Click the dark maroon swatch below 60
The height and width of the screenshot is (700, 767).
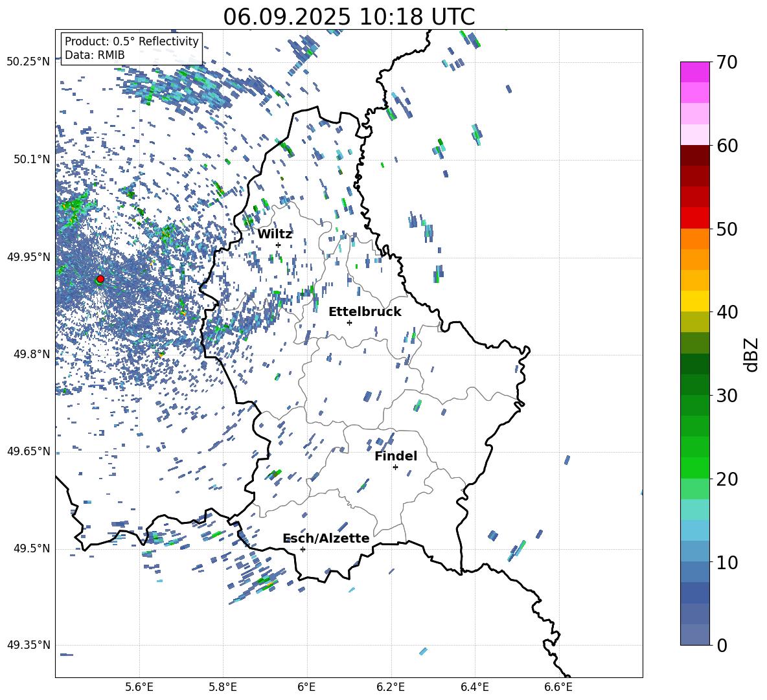point(695,156)
